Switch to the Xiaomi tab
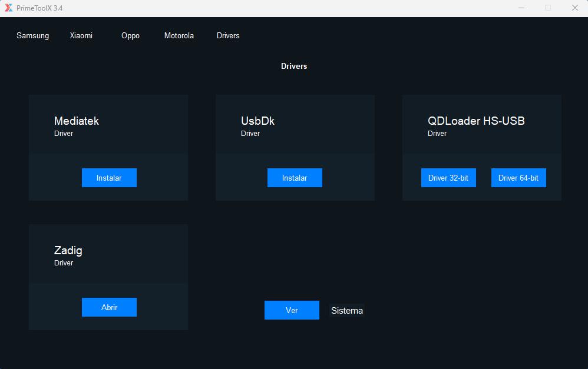588x369 pixels. [81, 35]
